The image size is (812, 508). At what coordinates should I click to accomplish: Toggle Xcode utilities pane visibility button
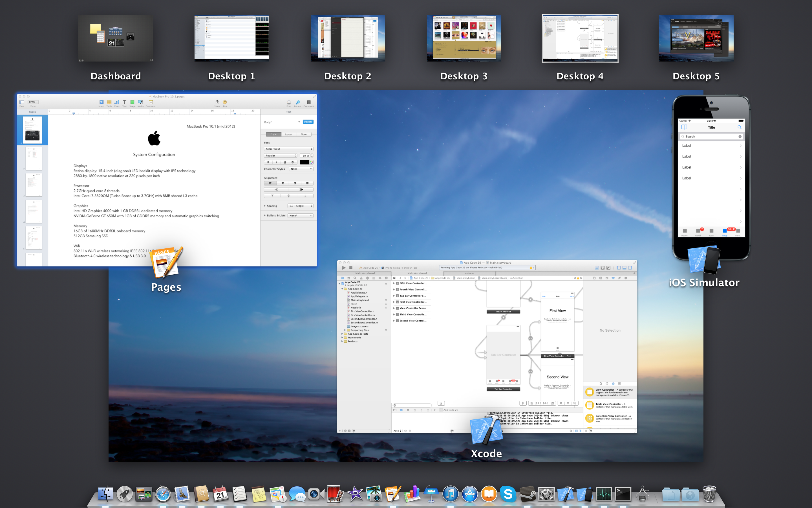pyautogui.click(x=630, y=268)
